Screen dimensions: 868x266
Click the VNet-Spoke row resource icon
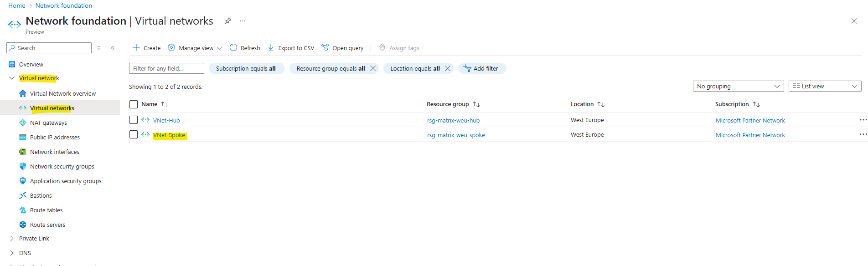click(145, 134)
